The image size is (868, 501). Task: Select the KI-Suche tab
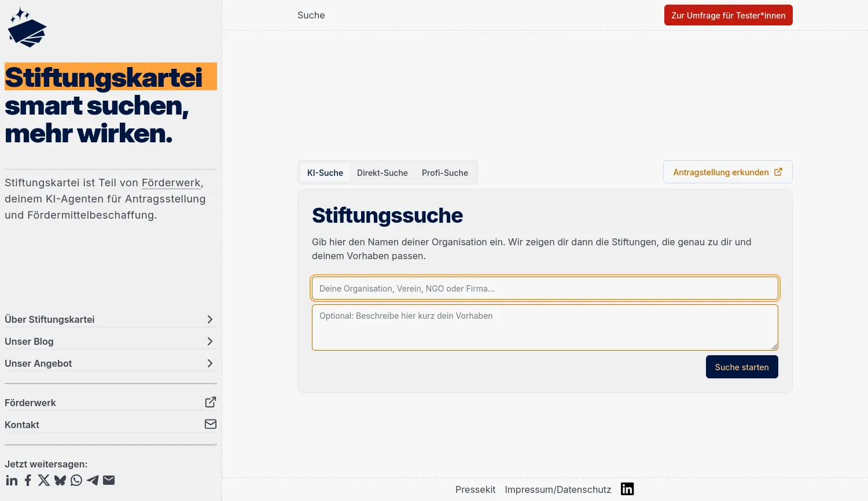coord(325,173)
